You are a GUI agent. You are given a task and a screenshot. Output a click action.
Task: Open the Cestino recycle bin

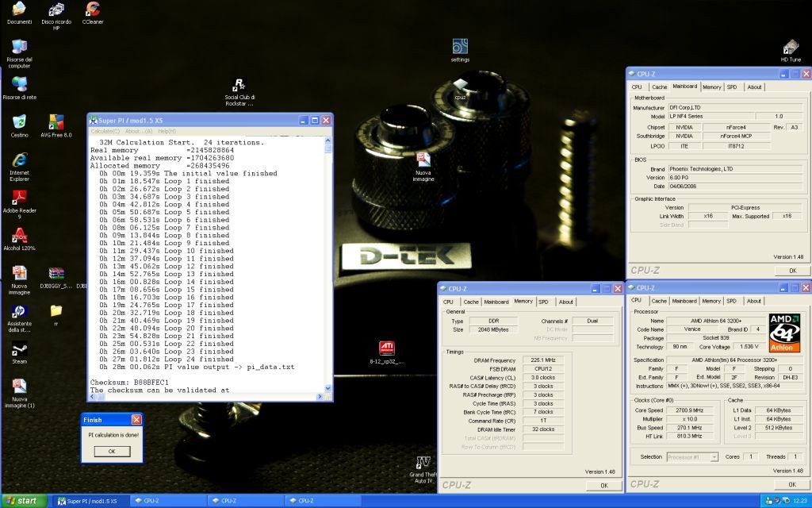click(x=19, y=126)
